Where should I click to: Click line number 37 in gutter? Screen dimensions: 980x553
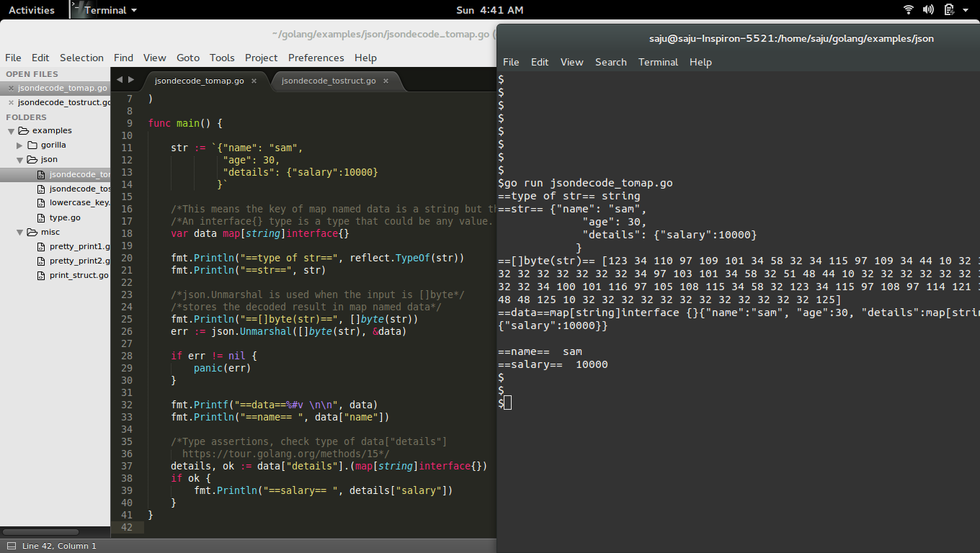(x=127, y=466)
